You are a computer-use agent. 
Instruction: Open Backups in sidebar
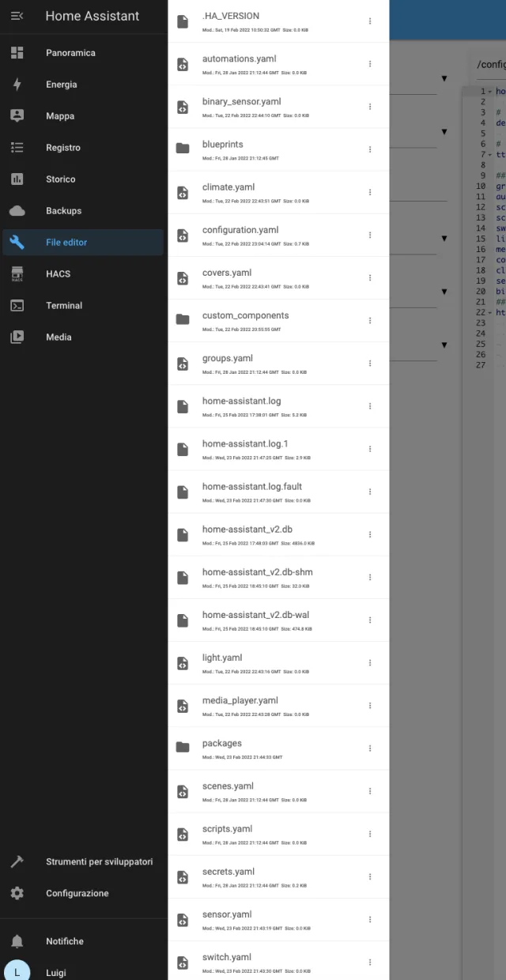(x=83, y=211)
